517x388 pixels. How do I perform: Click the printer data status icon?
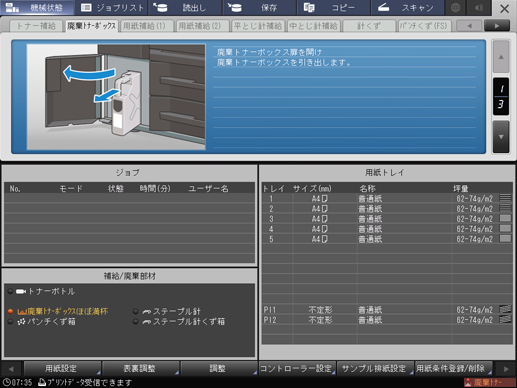(42, 382)
